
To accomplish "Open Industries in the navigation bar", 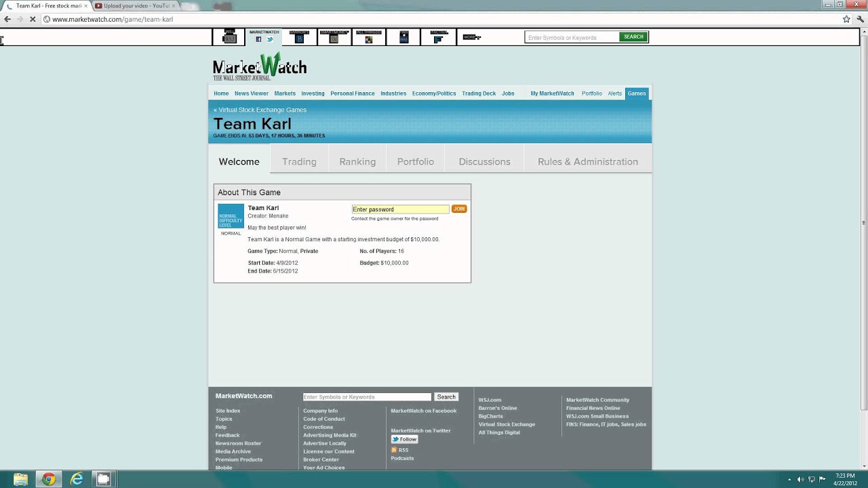I will tap(393, 94).
